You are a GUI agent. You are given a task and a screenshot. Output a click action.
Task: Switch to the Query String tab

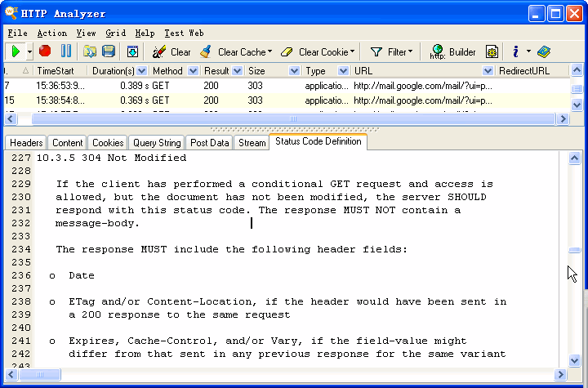click(x=157, y=142)
